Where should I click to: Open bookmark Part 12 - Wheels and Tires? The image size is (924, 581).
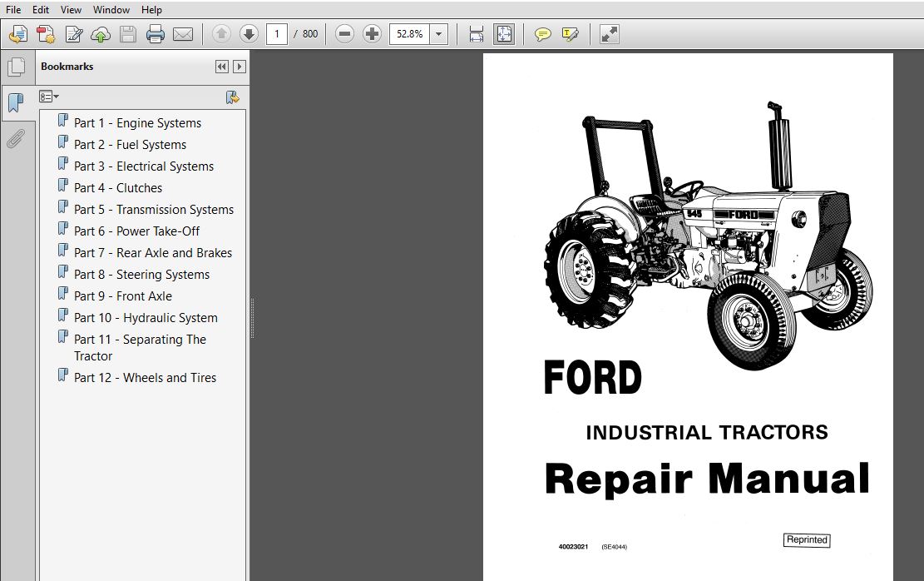145,378
